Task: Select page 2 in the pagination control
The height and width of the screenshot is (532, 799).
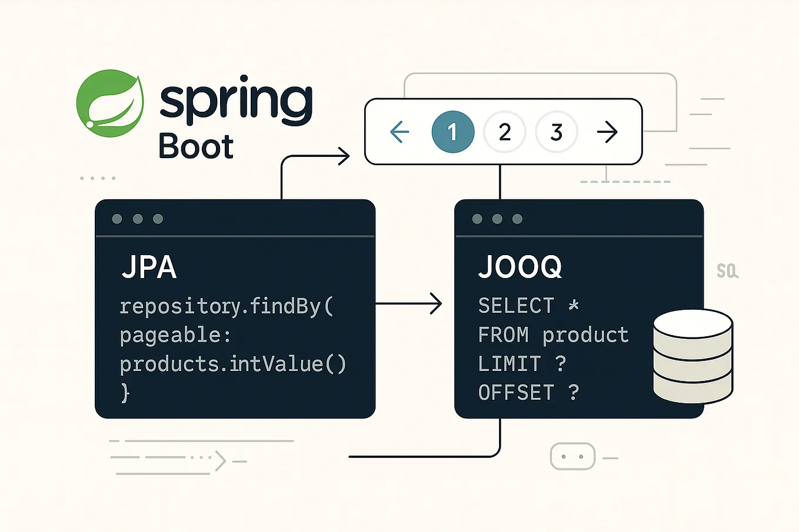Action: point(505,132)
